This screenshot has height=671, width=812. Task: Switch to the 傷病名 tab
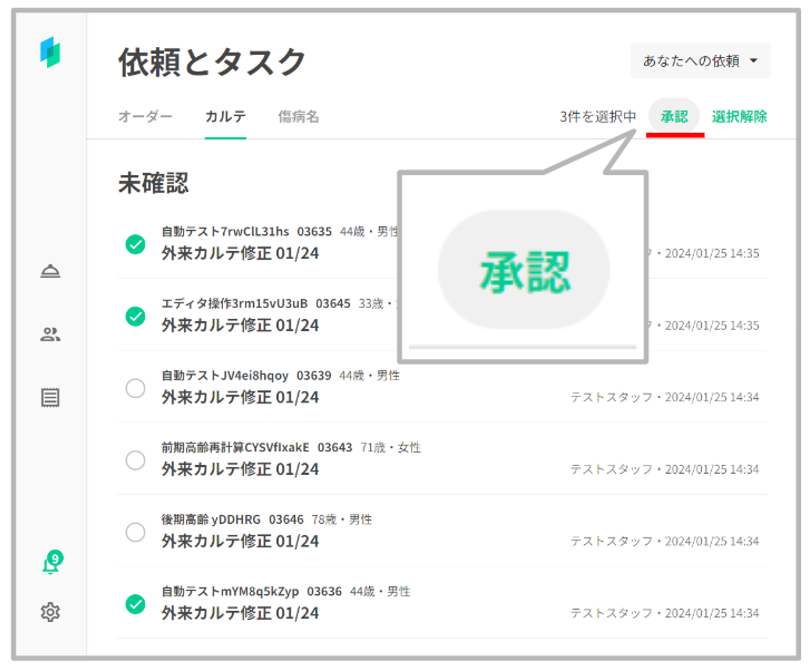(298, 117)
